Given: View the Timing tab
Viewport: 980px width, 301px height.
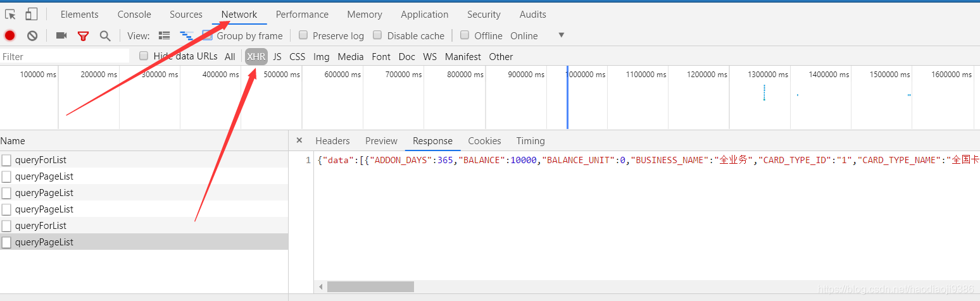Looking at the screenshot, I should [x=531, y=141].
